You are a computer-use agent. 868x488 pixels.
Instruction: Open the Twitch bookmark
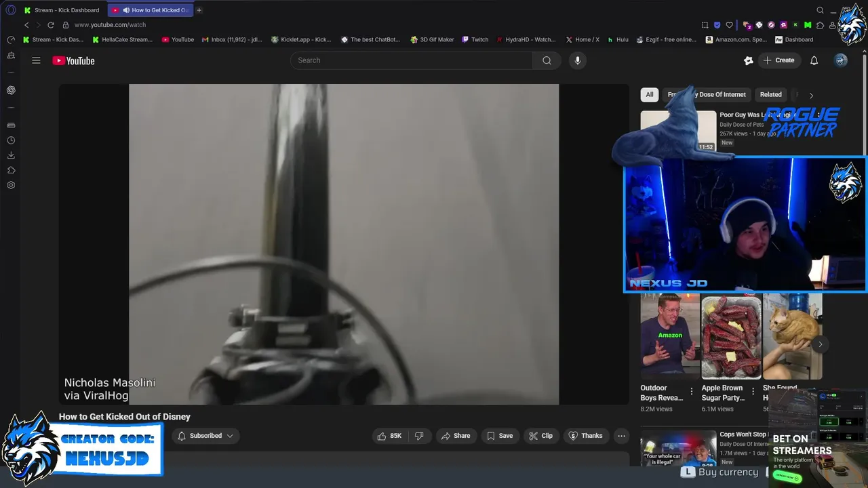pos(475,40)
